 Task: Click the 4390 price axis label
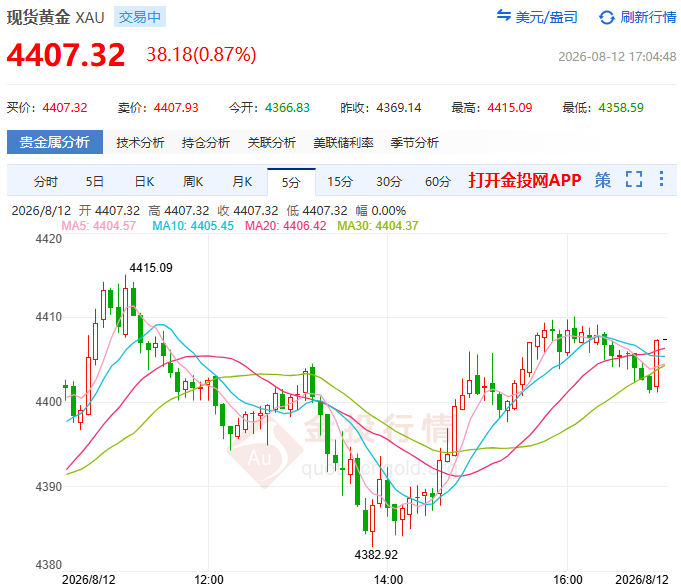click(49, 487)
